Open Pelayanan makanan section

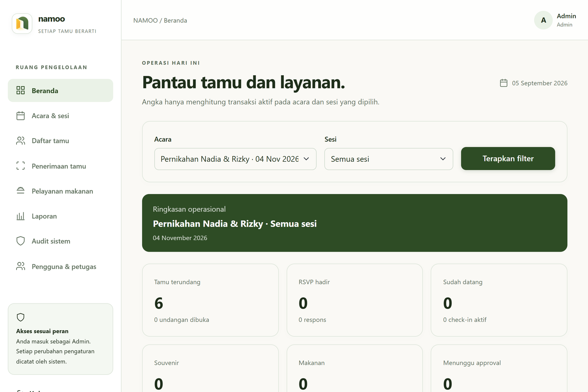tap(61, 191)
